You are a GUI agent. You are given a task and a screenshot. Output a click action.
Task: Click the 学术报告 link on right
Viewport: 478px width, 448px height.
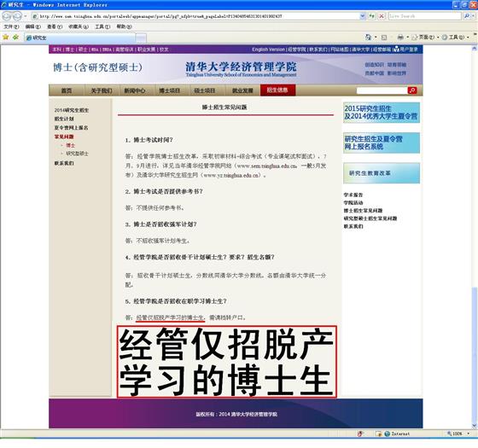353,195
